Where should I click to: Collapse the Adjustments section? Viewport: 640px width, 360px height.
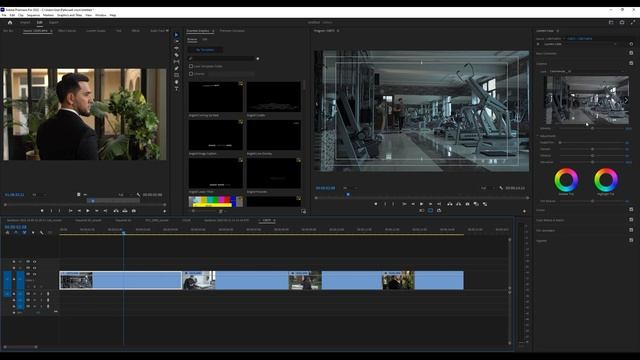click(x=538, y=136)
